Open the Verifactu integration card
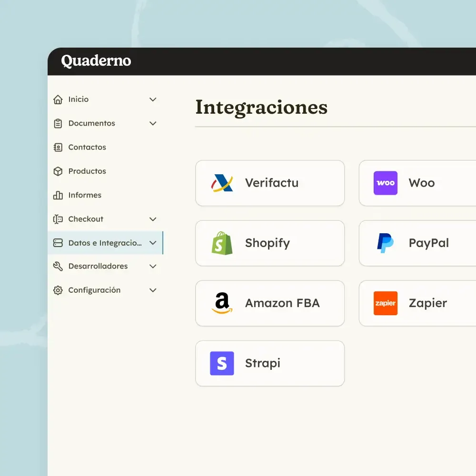 [270, 183]
